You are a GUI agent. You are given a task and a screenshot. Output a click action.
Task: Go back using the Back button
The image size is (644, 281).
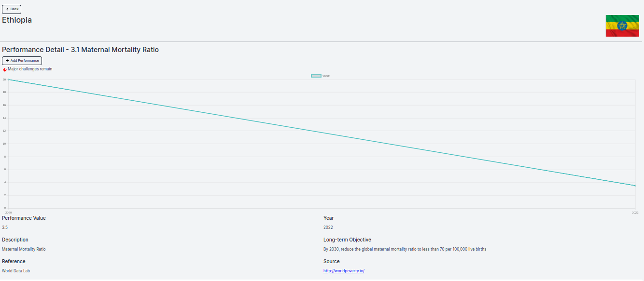click(12, 9)
